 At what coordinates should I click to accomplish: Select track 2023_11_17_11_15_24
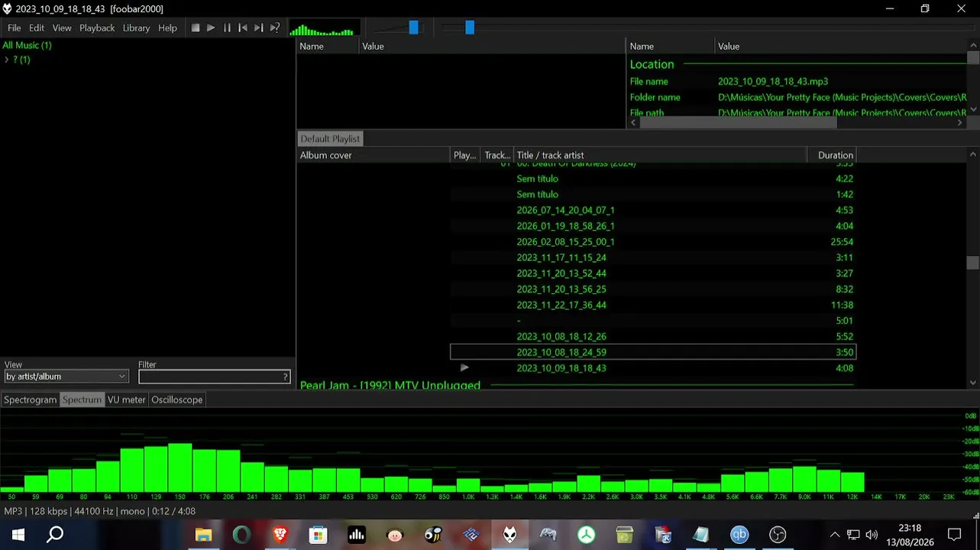653,257
